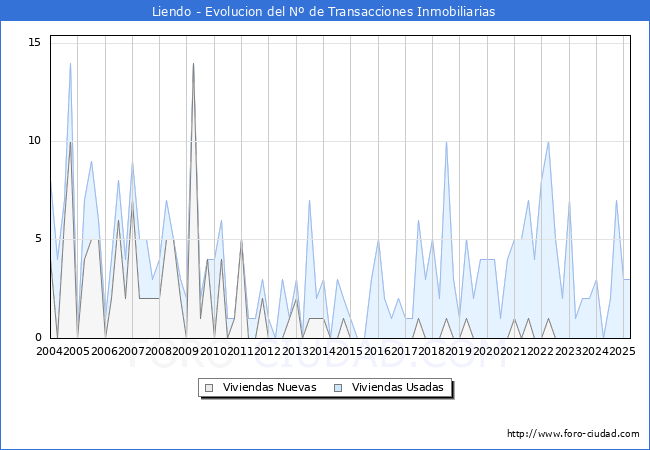Click the x-axis year 2006

point(104,351)
